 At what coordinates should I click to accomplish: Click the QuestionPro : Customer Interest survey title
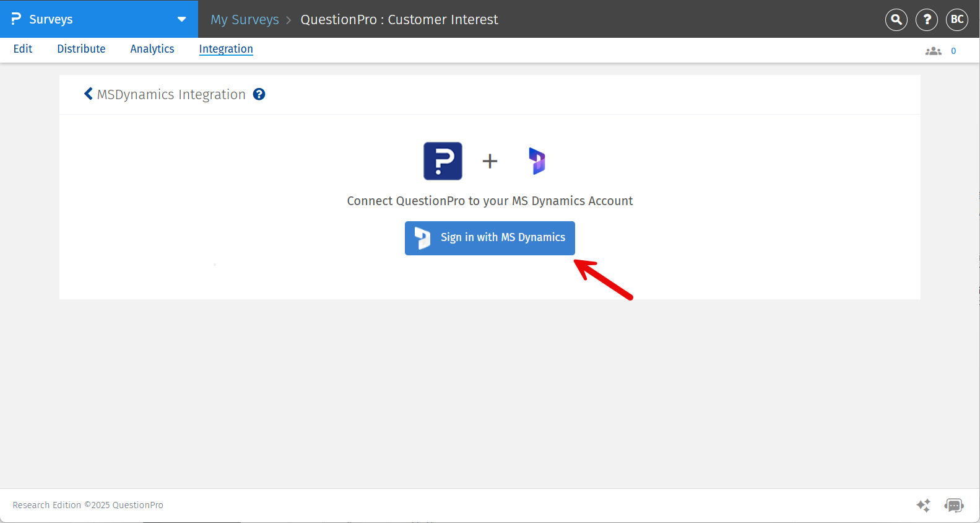click(399, 20)
